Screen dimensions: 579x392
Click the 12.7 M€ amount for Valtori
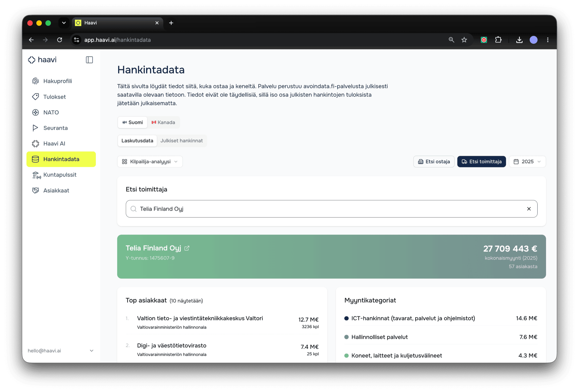coord(308,319)
